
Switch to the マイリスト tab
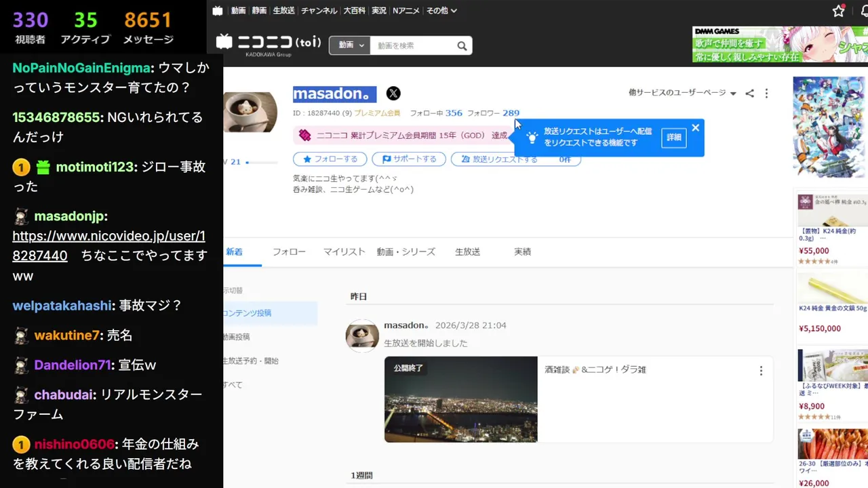point(344,251)
